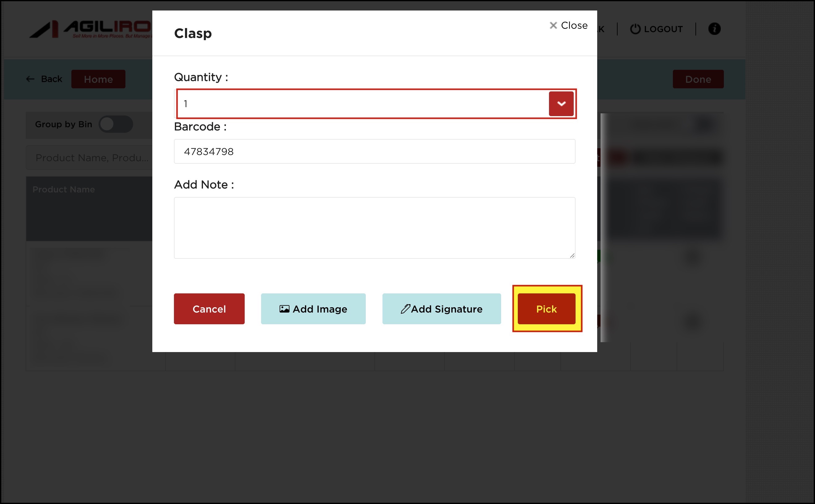Click the Home button

(98, 79)
